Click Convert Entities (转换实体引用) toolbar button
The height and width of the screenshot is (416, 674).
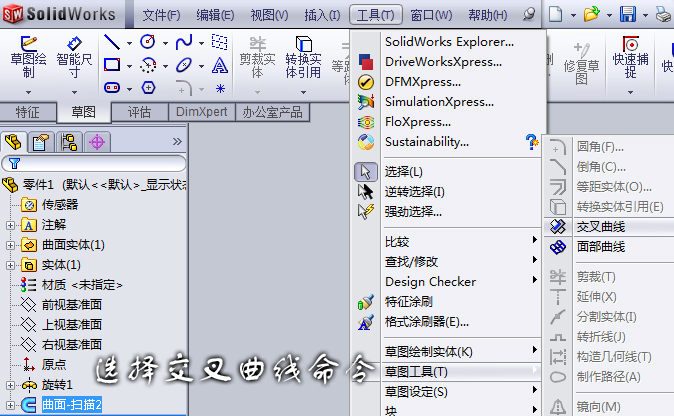click(303, 57)
